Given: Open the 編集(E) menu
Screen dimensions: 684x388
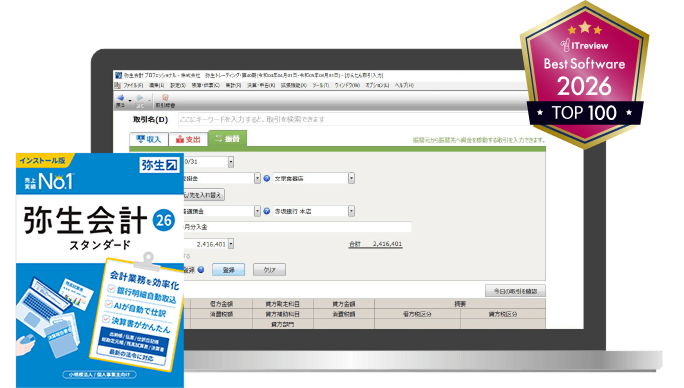Looking at the screenshot, I should coord(157,86).
